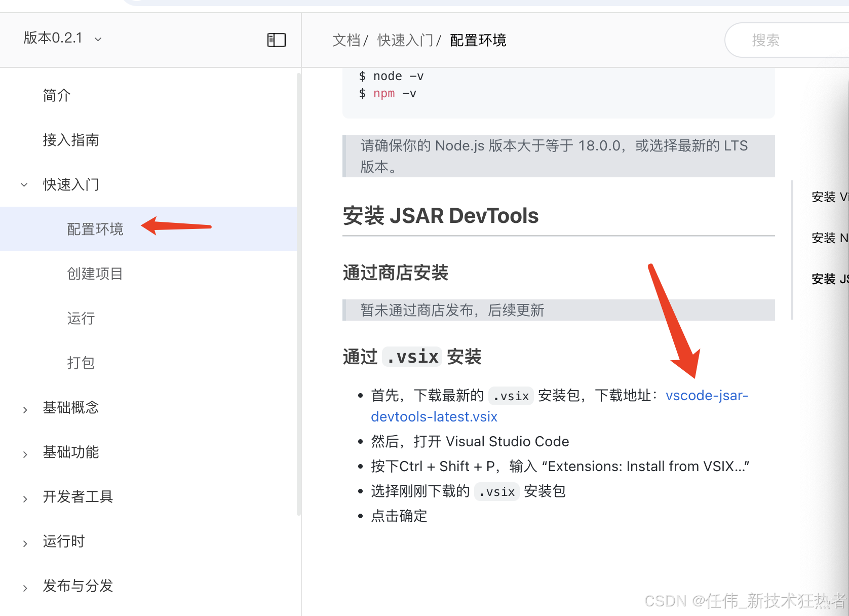Viewport: 849px width, 616px height.
Task: Open the 运行 sidebar page
Action: (81, 318)
